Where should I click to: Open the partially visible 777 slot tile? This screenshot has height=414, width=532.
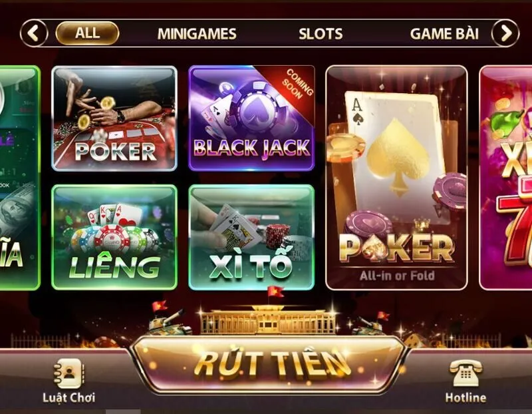pos(506,178)
